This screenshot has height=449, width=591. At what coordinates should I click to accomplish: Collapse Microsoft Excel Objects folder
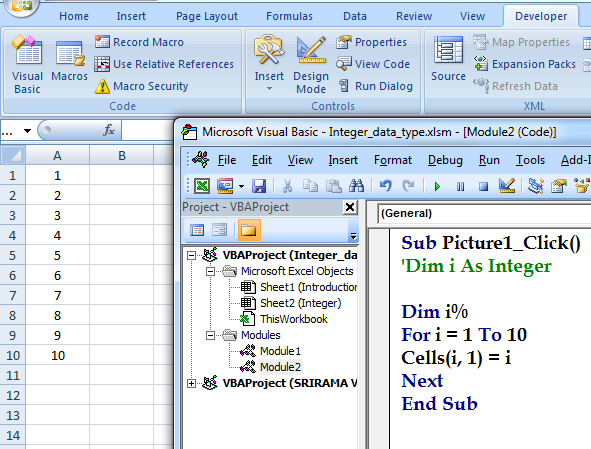coord(210,271)
